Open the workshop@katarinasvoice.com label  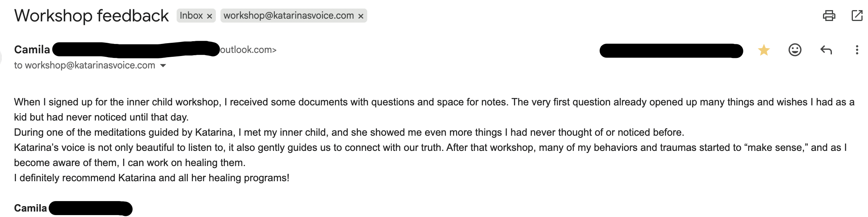288,16
